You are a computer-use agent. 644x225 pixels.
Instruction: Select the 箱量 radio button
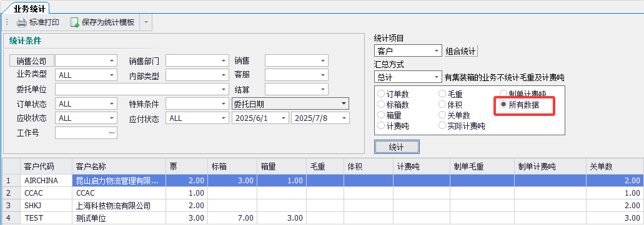click(381, 115)
